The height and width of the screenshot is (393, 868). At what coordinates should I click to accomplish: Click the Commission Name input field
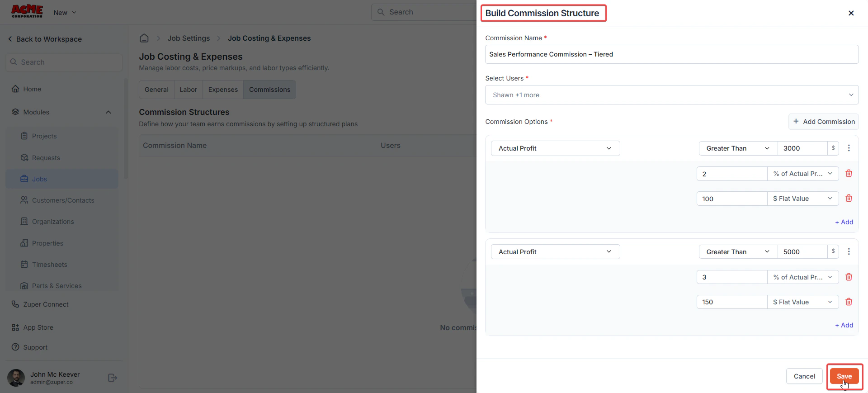(x=672, y=54)
